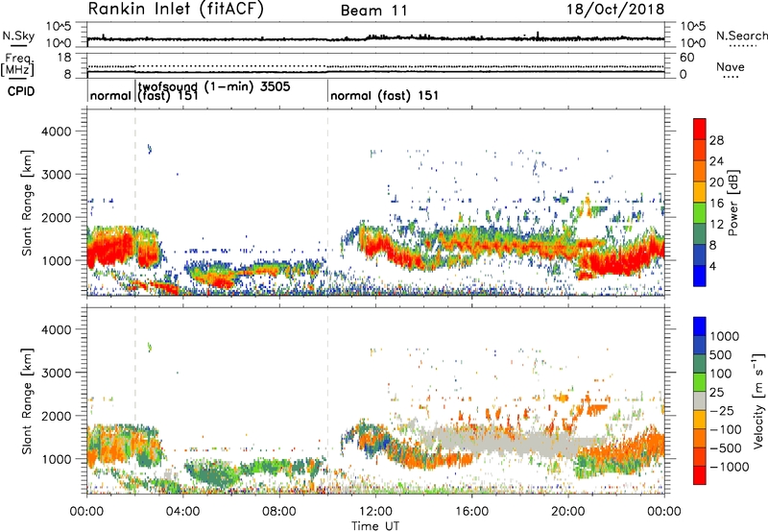Click the '20:00' time axis label
Image resolution: width=768 pixels, height=532 pixels.
tap(567, 512)
